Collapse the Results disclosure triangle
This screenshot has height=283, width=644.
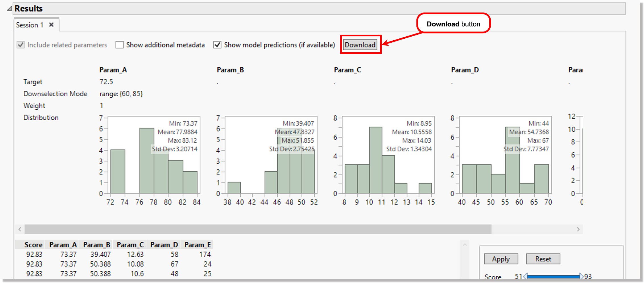[10, 9]
